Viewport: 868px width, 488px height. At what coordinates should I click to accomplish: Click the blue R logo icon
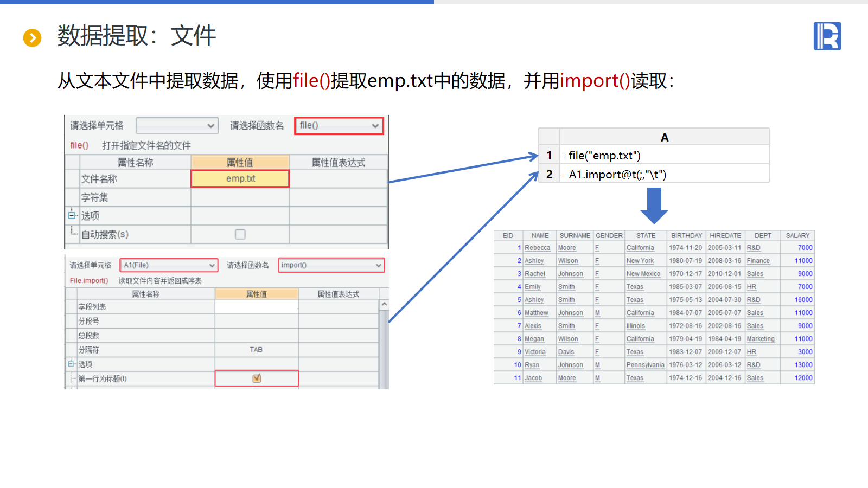(x=827, y=36)
